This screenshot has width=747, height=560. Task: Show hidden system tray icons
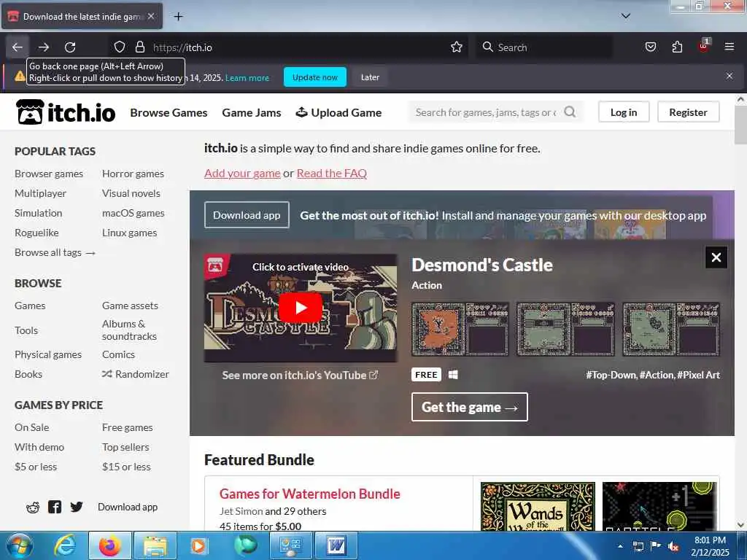click(x=620, y=546)
